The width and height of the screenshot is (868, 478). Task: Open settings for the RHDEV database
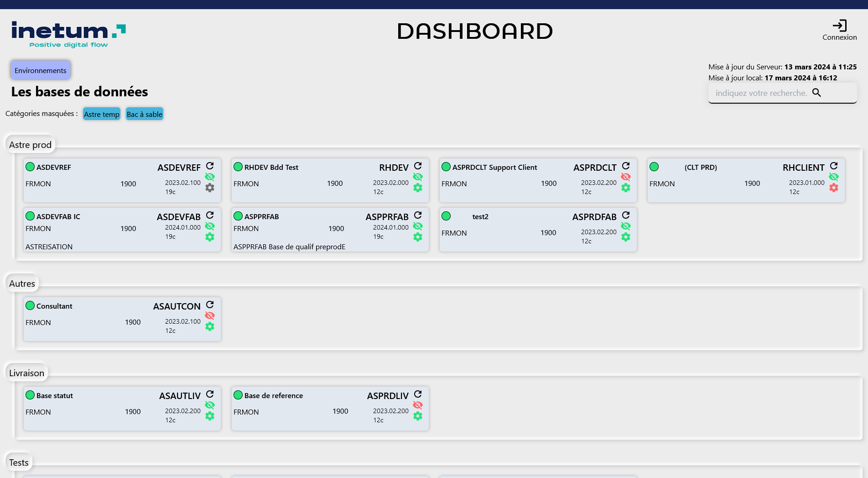(x=418, y=188)
